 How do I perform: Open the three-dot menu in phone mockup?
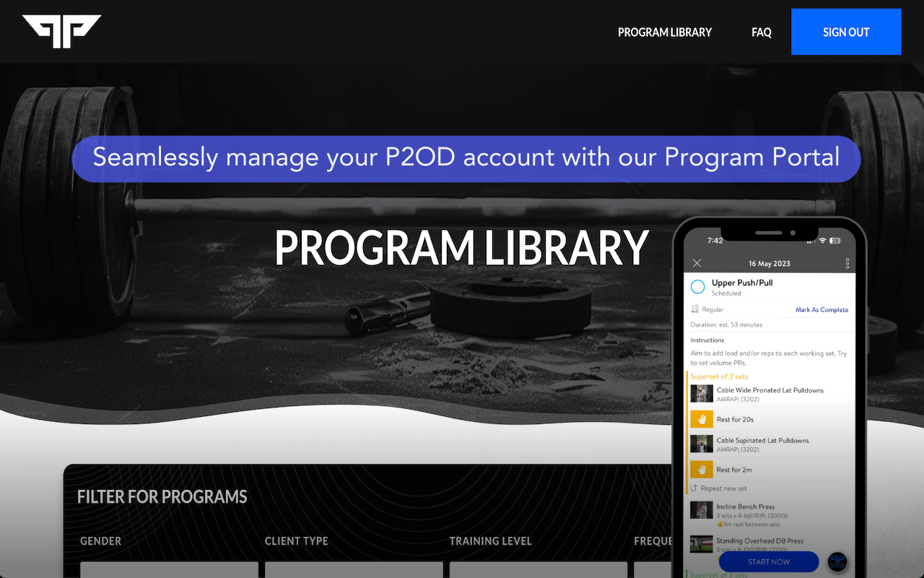(x=847, y=263)
